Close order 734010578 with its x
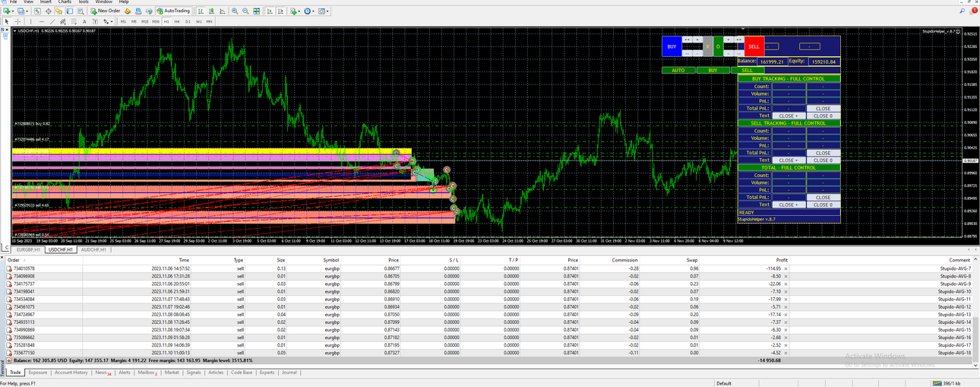The image size is (980, 387). [x=786, y=268]
